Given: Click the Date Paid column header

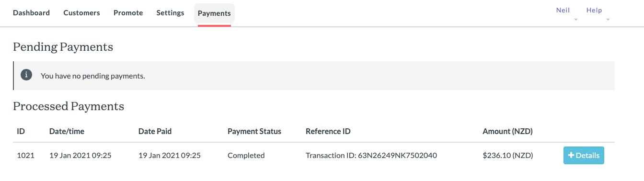Looking at the screenshot, I should pos(155,131).
